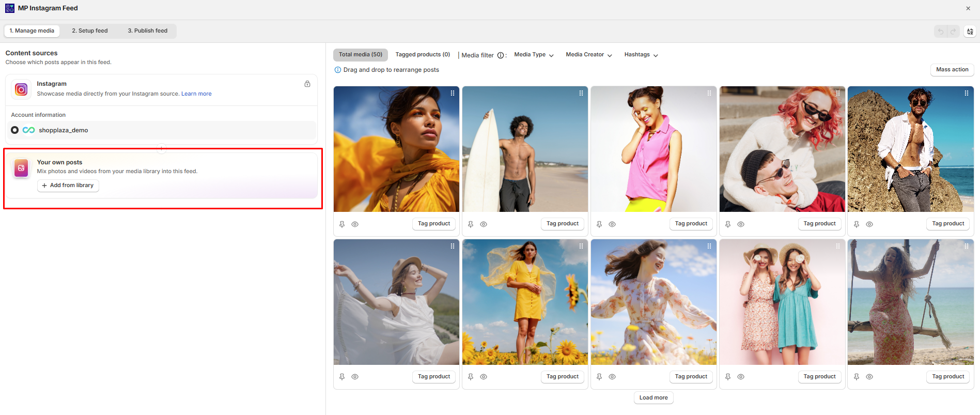This screenshot has height=415, width=980.
Task: Pin the surfer with surfboard post
Action: pyautogui.click(x=471, y=224)
